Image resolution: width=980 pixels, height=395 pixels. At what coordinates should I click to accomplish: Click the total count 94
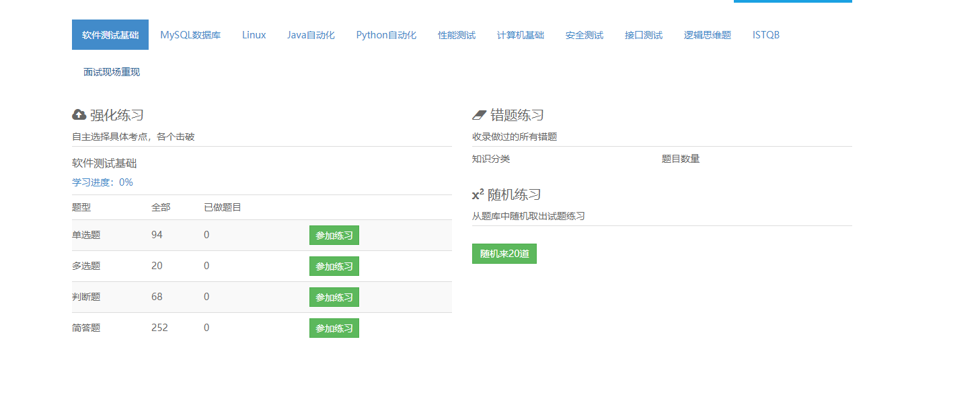[157, 235]
